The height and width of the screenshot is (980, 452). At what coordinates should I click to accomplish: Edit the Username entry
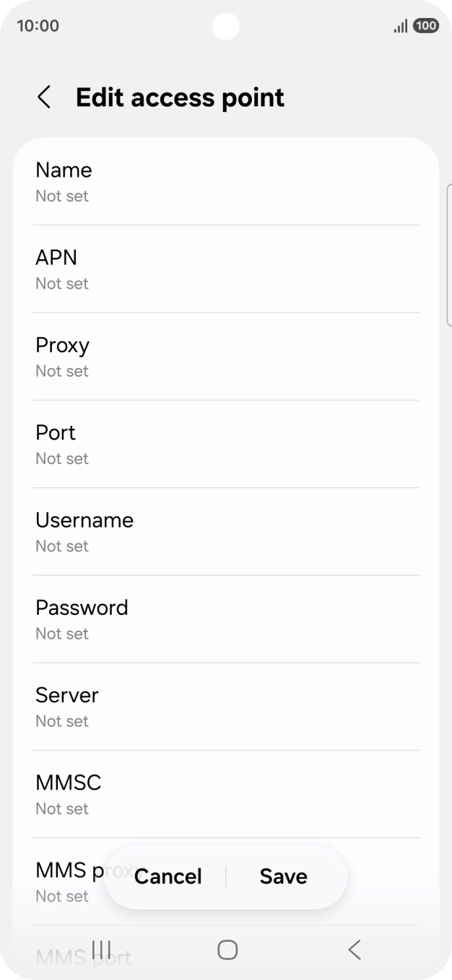(226, 532)
